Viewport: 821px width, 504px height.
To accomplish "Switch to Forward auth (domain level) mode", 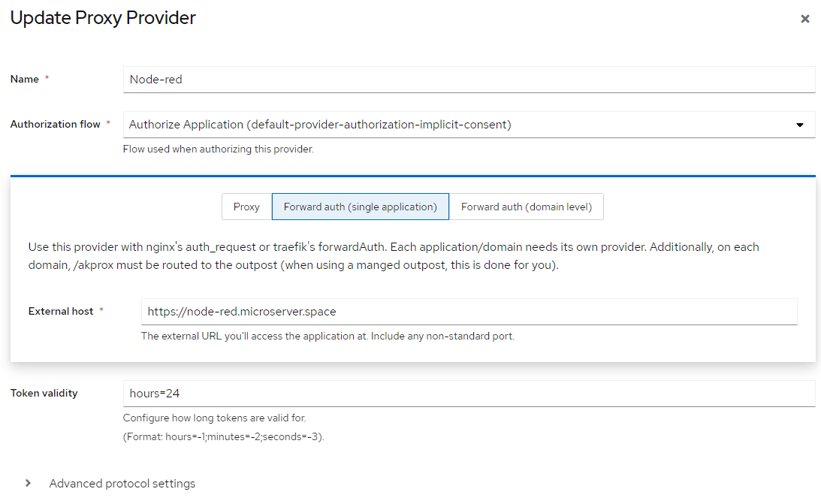I will (x=527, y=207).
